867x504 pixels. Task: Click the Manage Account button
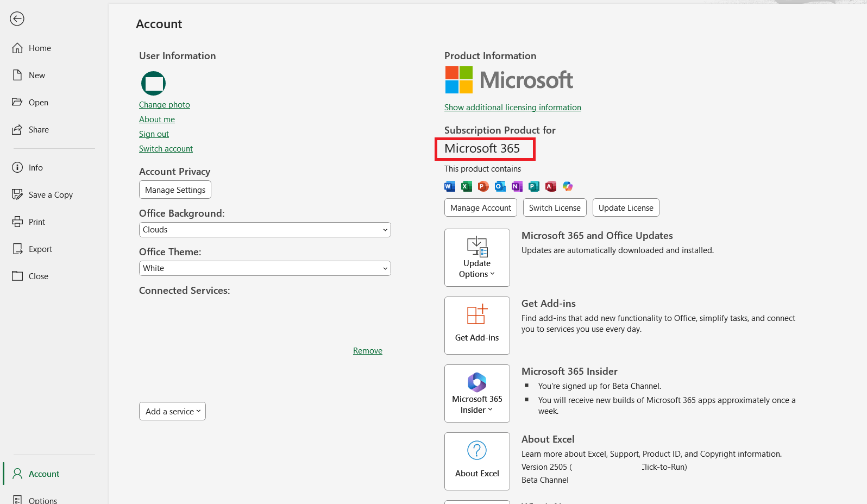(481, 207)
